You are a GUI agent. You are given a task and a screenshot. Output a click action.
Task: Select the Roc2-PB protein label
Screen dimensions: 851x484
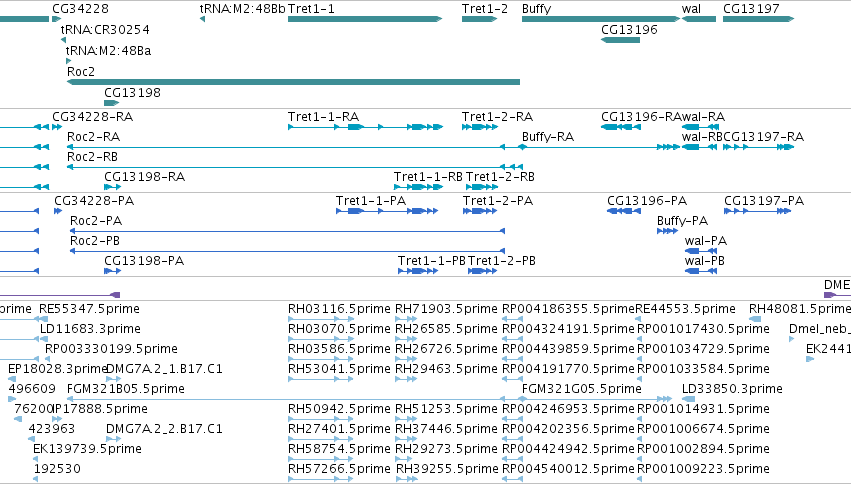point(95,241)
